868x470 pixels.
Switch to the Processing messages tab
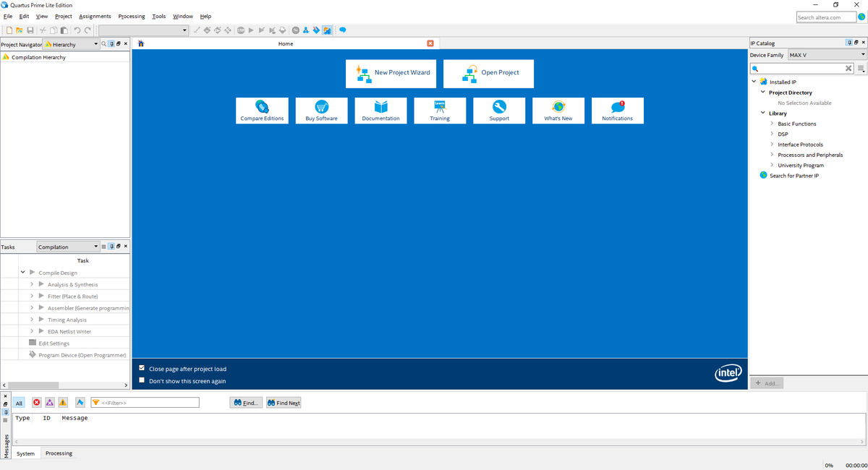[x=59, y=453]
